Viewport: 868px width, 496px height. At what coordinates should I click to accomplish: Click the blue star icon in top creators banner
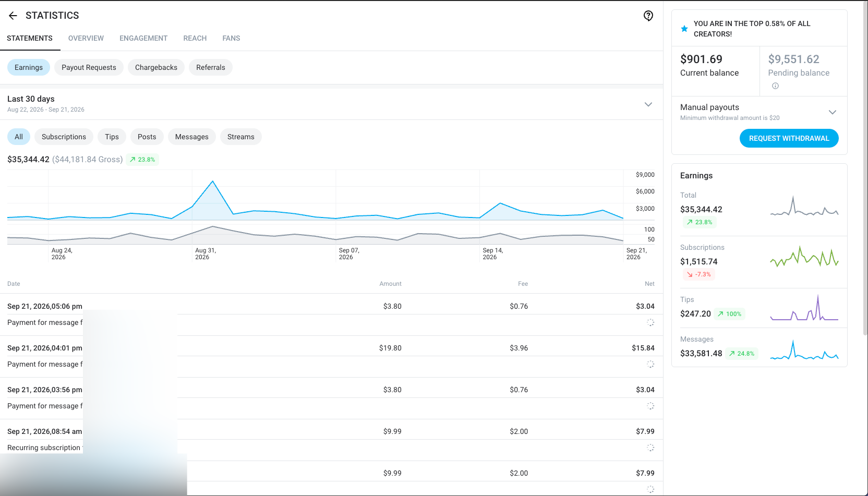(684, 29)
